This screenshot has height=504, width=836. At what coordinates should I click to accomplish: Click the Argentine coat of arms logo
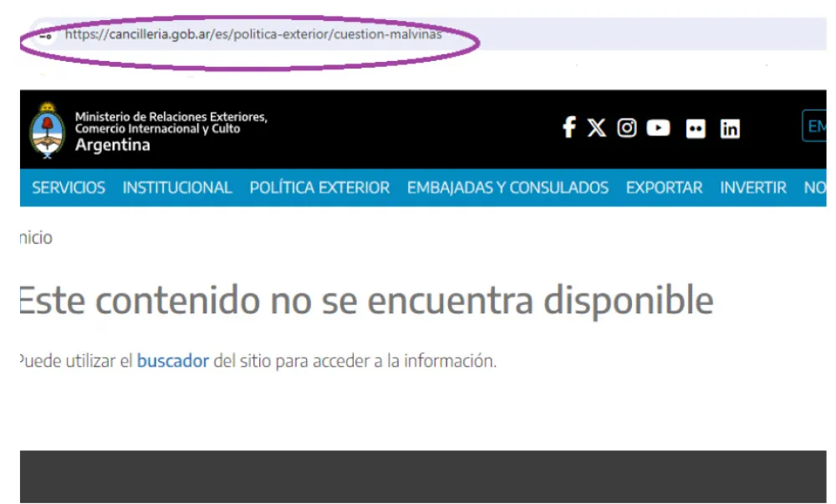click(48, 130)
